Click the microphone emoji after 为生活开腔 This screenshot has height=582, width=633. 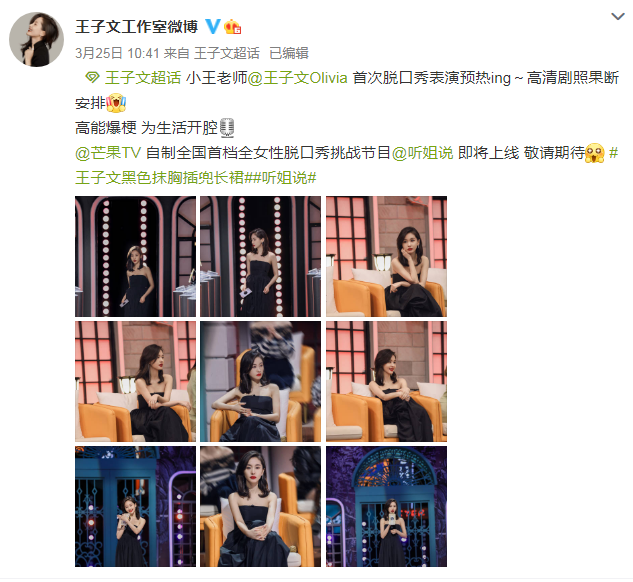pyautogui.click(x=227, y=128)
